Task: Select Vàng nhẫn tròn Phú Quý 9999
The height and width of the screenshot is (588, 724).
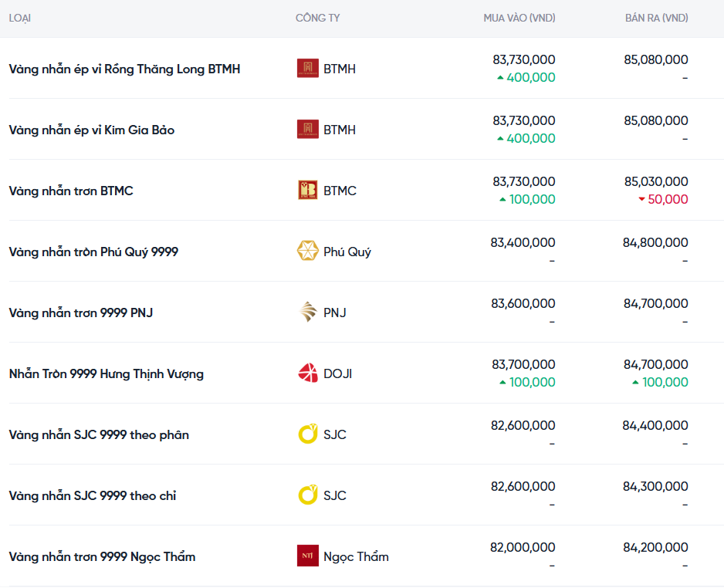Action: tap(93, 252)
